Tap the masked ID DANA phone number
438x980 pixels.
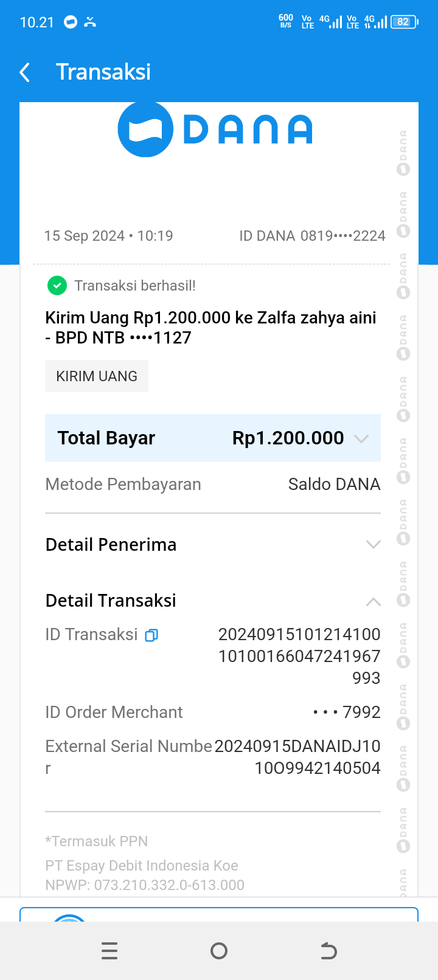(x=342, y=236)
